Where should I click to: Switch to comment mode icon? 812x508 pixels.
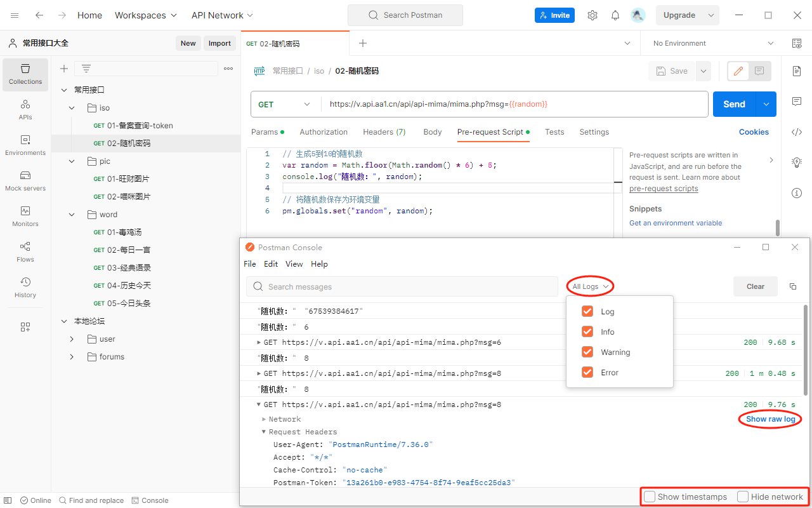tap(759, 71)
